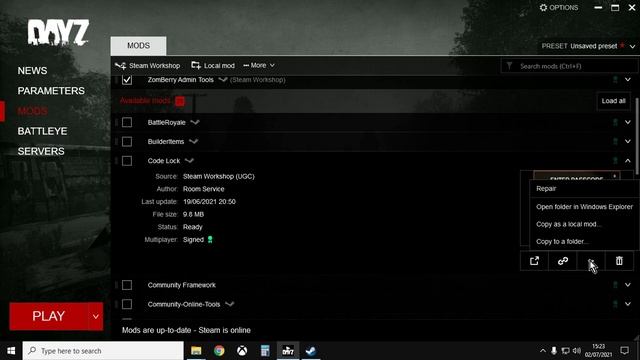Switch to the MODS tab

click(x=138, y=46)
